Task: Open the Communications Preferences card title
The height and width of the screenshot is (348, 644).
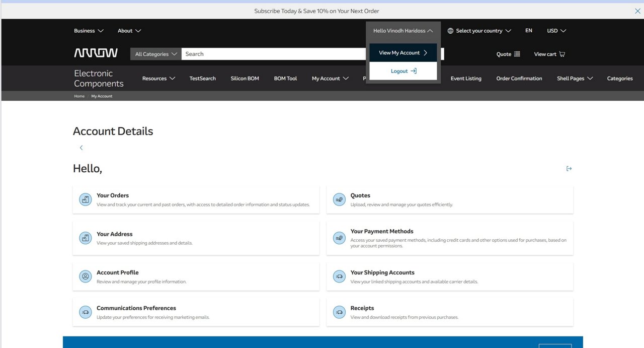Action: pos(136,308)
